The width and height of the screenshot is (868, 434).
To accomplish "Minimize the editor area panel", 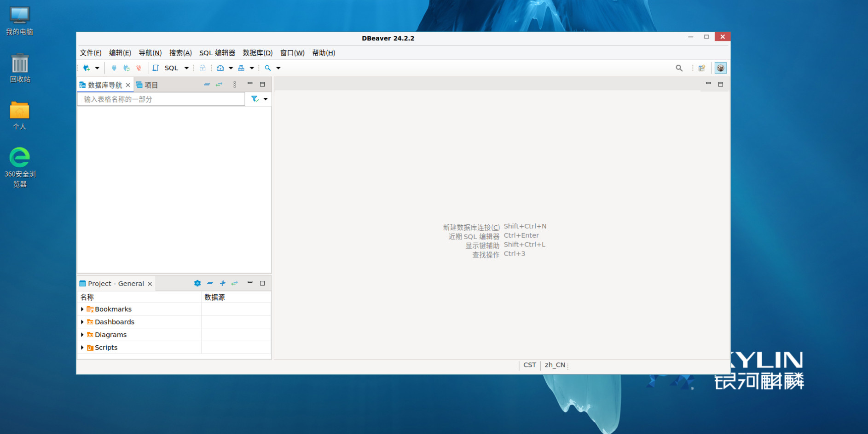I will click(708, 84).
